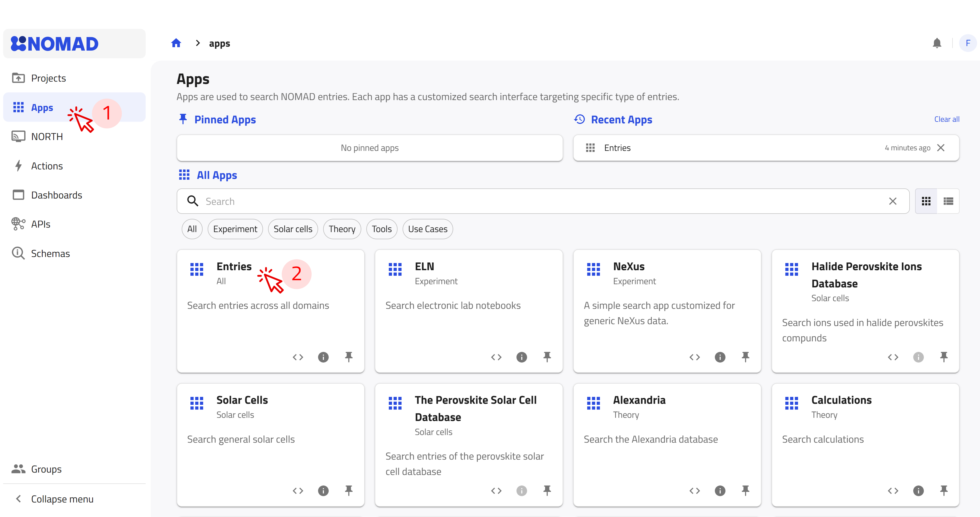This screenshot has width=980, height=517.
Task: Click the home breadcrumb icon
Action: tap(176, 43)
